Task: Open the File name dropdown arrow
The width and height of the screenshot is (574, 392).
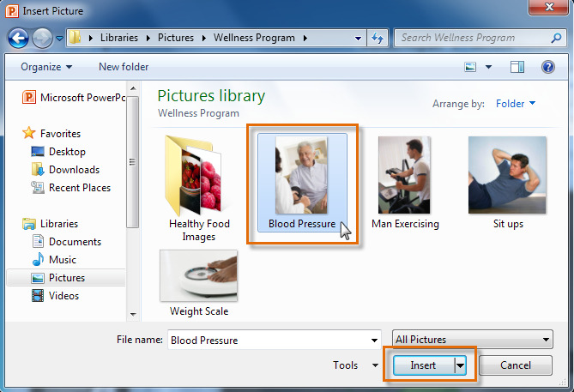Action: 374,340
